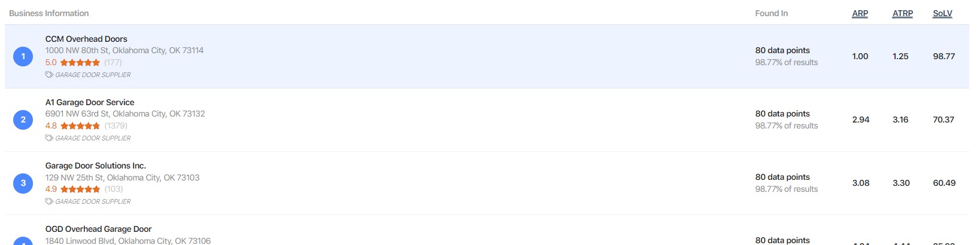Click CCM Overhead Doors star rating
Screen dimensions: 980x245
(x=80, y=62)
